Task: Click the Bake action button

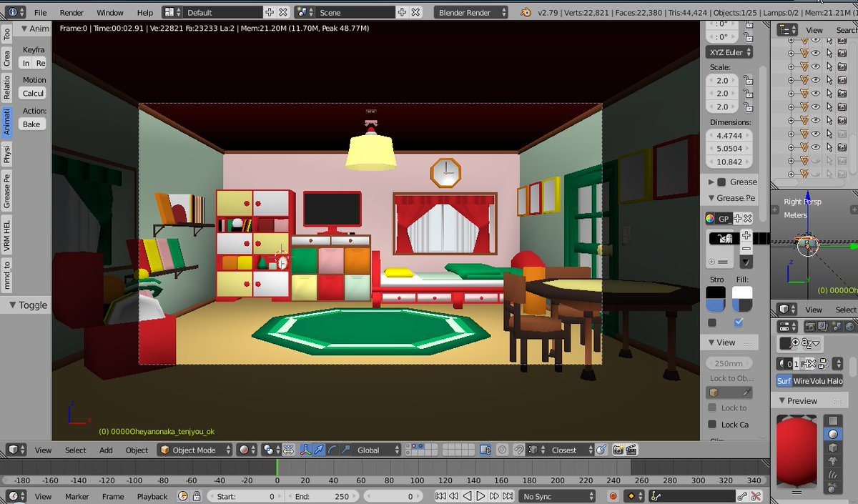Action: tap(31, 124)
